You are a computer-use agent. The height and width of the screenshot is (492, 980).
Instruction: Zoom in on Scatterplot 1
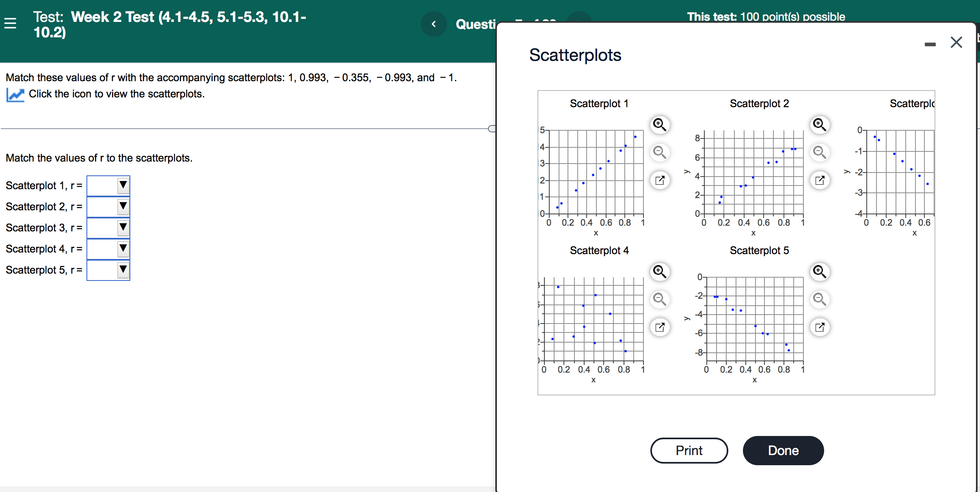point(659,125)
